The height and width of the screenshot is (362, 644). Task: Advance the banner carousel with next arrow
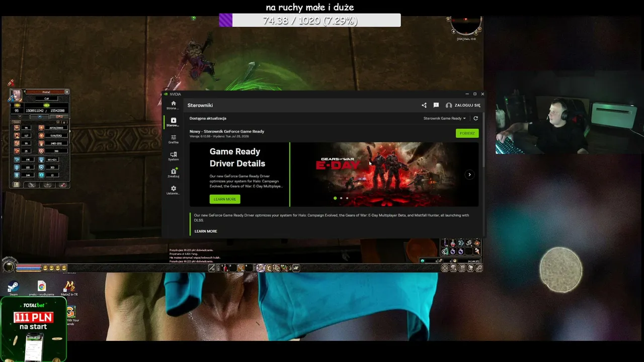tap(469, 174)
